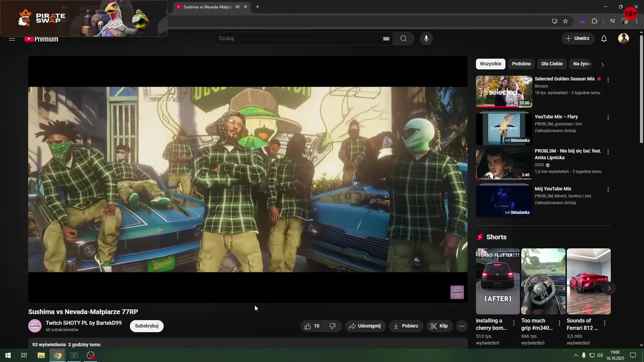Show more filter chips with right arrow

[603, 64]
